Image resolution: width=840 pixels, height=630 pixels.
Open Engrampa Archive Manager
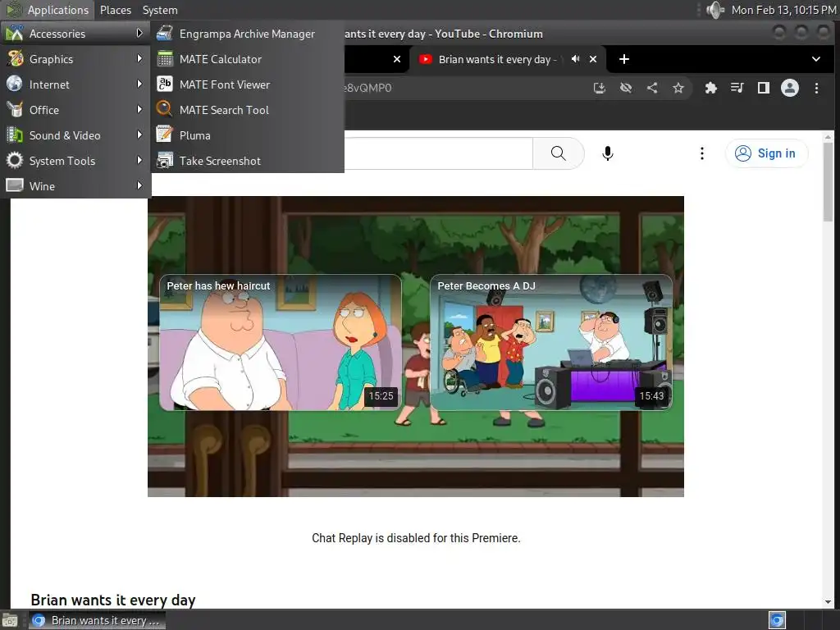(248, 34)
